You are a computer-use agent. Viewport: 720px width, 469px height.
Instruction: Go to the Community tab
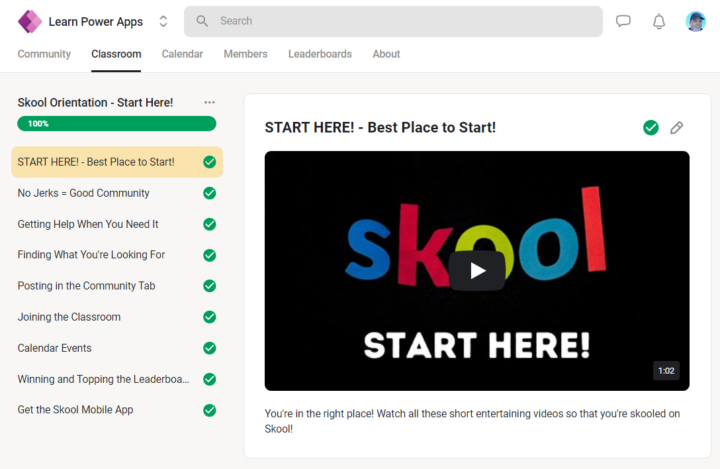pos(44,54)
